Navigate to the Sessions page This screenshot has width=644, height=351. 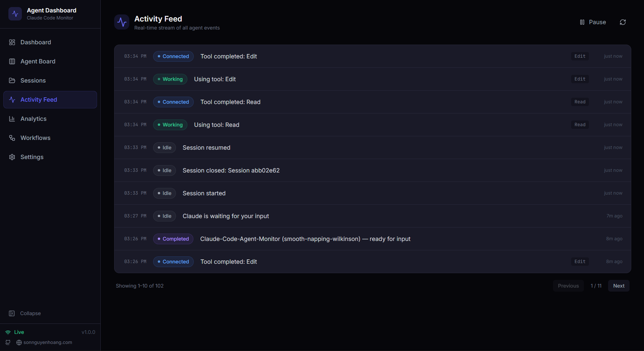(x=33, y=81)
